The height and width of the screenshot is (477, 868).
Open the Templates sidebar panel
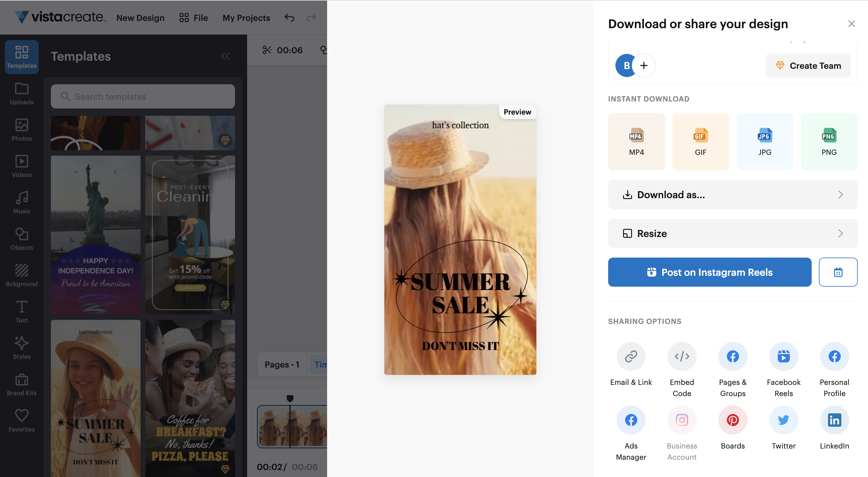click(22, 57)
